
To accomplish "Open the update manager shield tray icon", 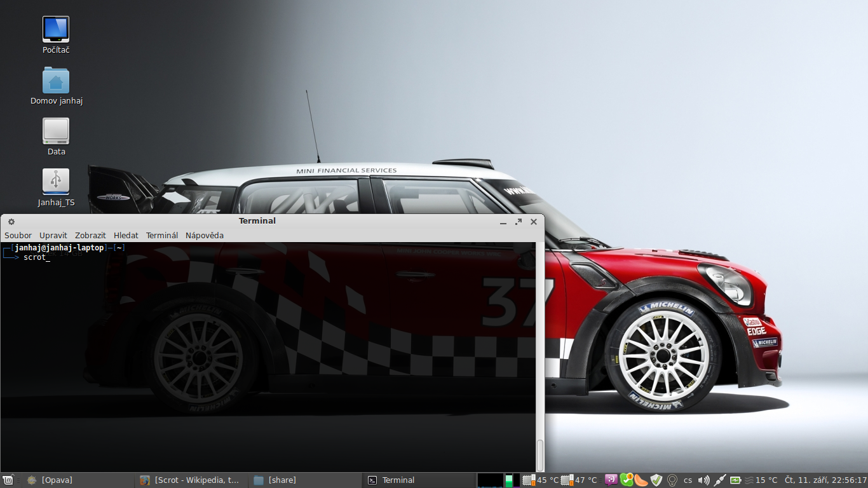I will point(656,480).
